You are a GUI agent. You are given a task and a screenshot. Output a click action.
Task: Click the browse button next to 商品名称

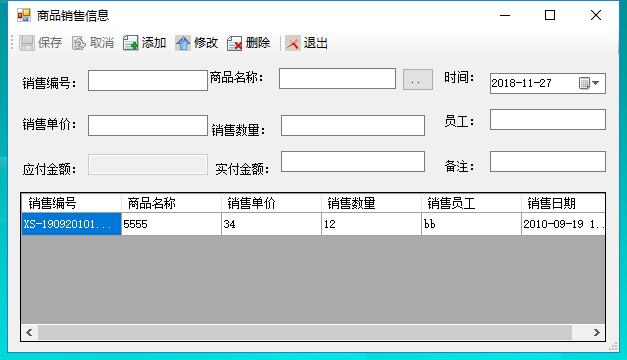[x=417, y=79]
